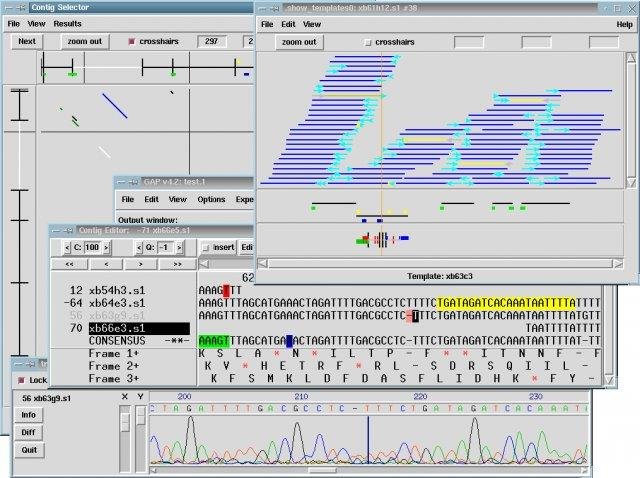Select greyed reading xb63g9.s1 in Contig Editor
This screenshot has height=478, width=640.
click(117, 316)
